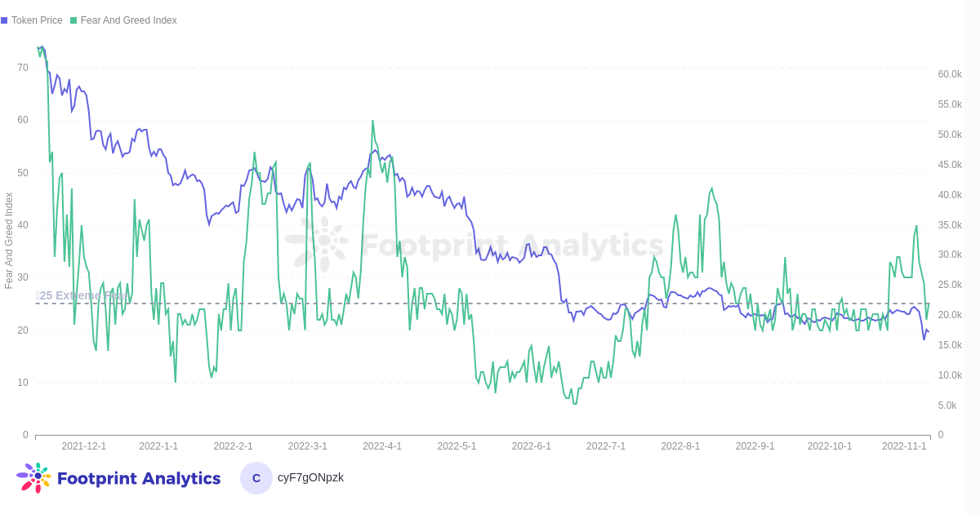Click the 5.0k right axis value
Screen dimensions: 980x514
[947, 405]
